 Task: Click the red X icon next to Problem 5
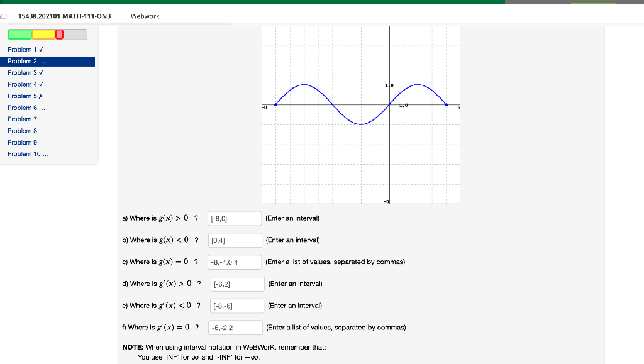[40, 96]
